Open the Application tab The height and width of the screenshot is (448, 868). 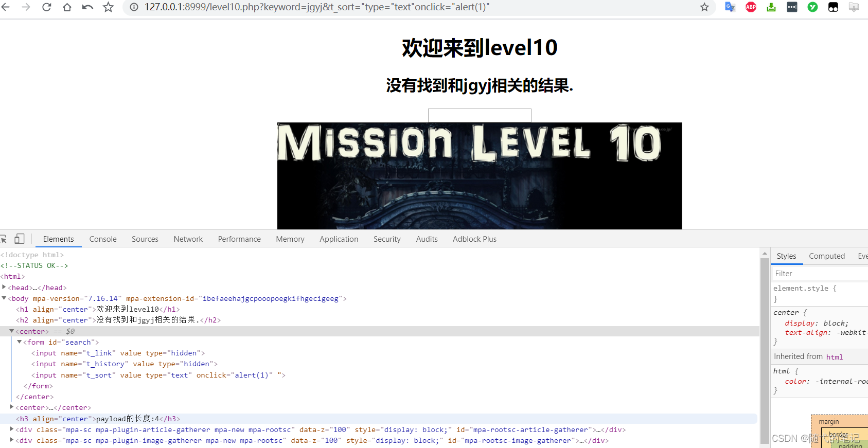(339, 239)
